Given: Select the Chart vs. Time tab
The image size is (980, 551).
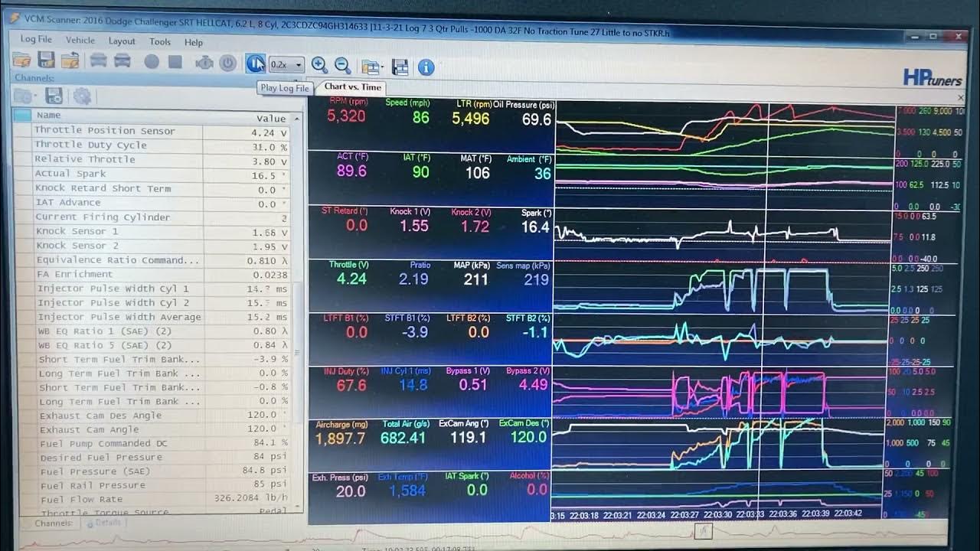Looking at the screenshot, I should (x=352, y=87).
